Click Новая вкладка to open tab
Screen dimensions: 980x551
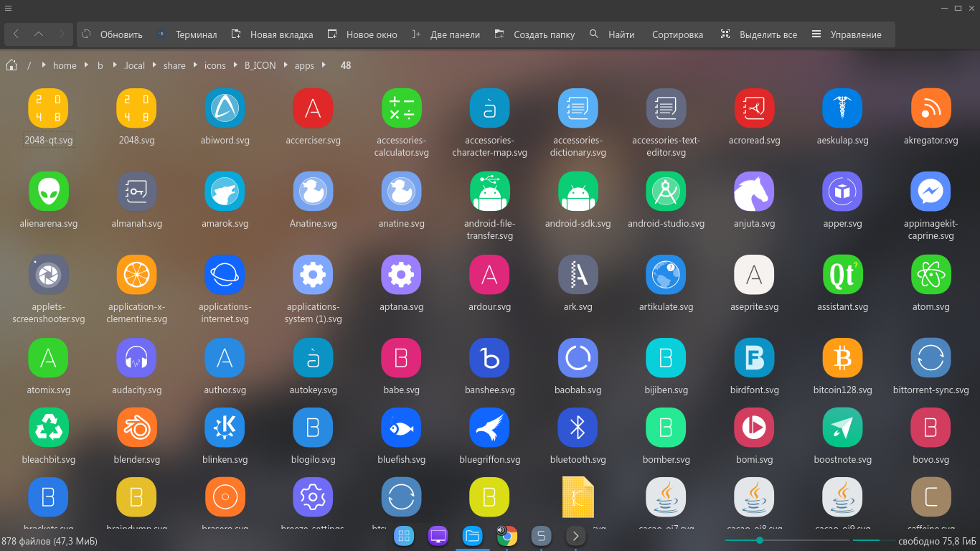[x=272, y=34]
